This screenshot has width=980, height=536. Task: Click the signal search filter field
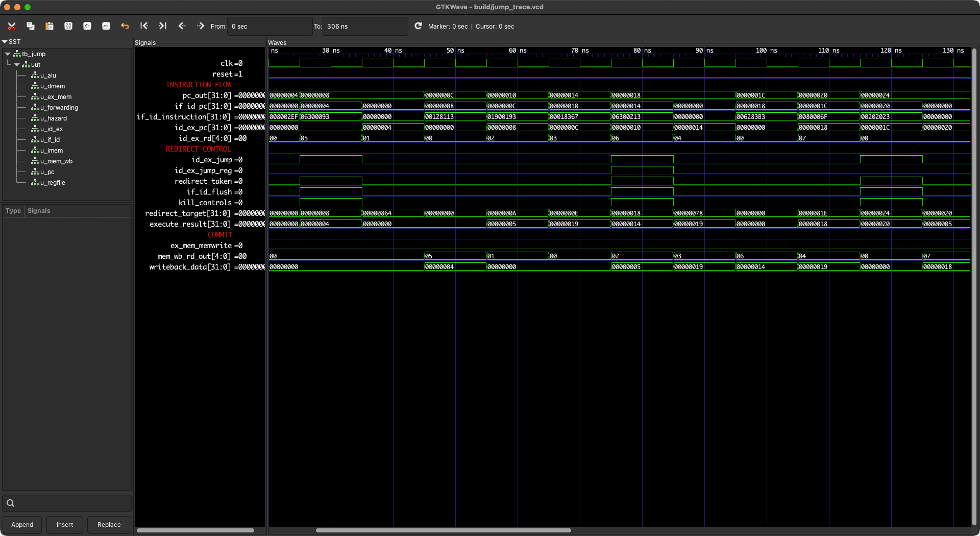(x=67, y=503)
